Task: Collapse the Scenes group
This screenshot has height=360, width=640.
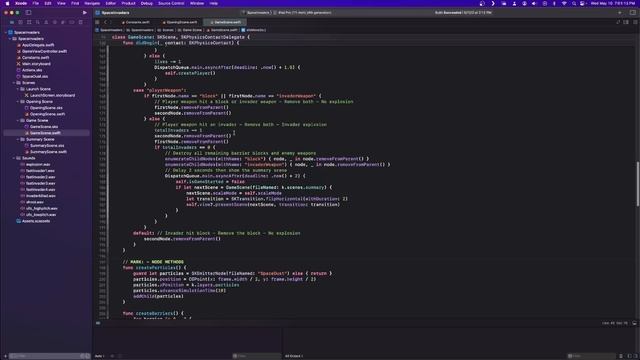Action: click(x=14, y=83)
